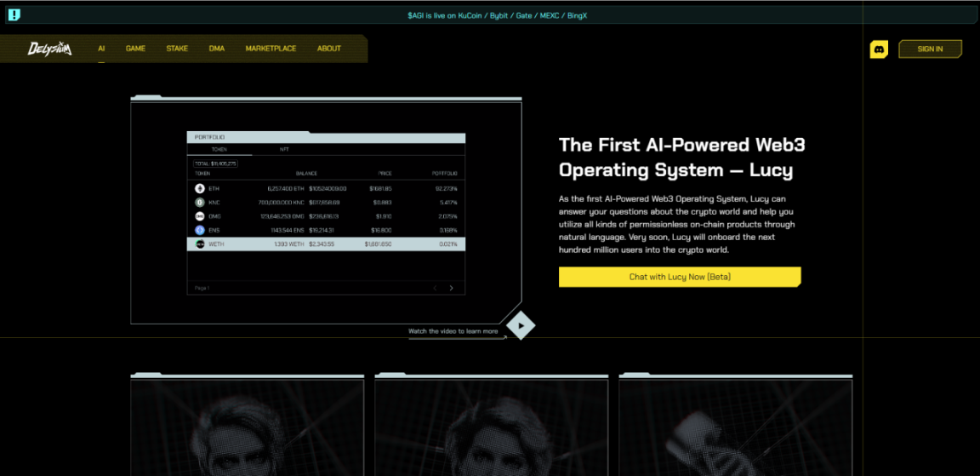The width and height of the screenshot is (980, 476).
Task: Click the Delysium logo
Action: (x=49, y=49)
